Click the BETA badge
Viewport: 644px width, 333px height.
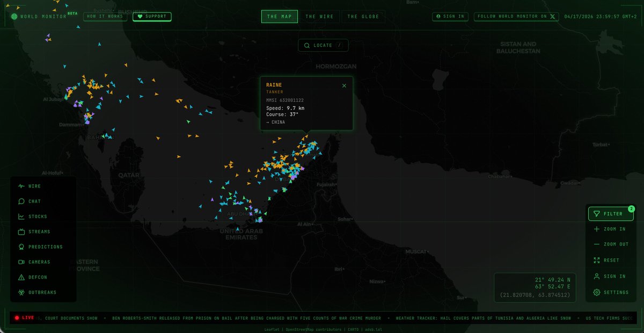(72, 13)
